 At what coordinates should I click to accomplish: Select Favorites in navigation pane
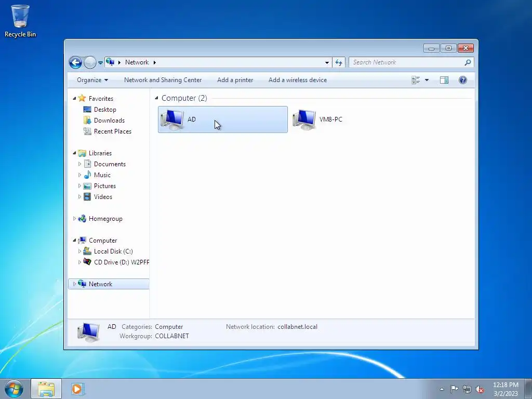(101, 98)
